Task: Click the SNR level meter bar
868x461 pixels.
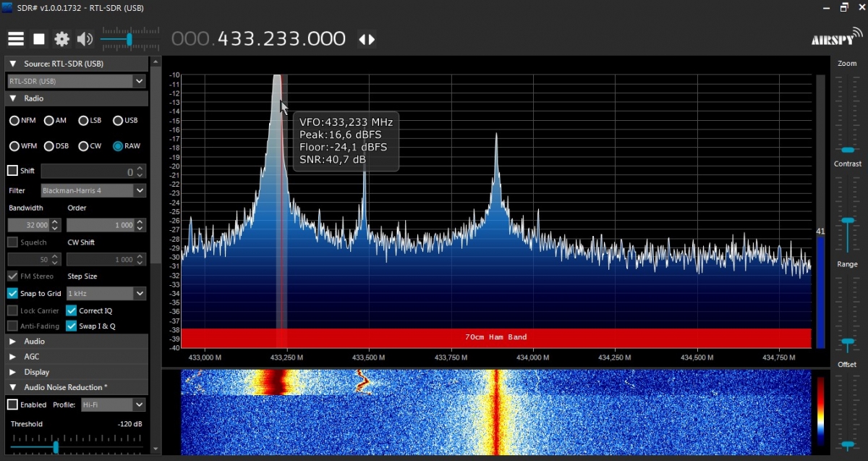Action: click(820, 212)
